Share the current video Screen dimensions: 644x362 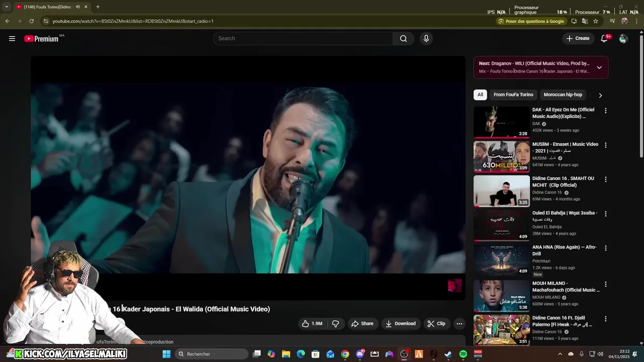(362, 324)
